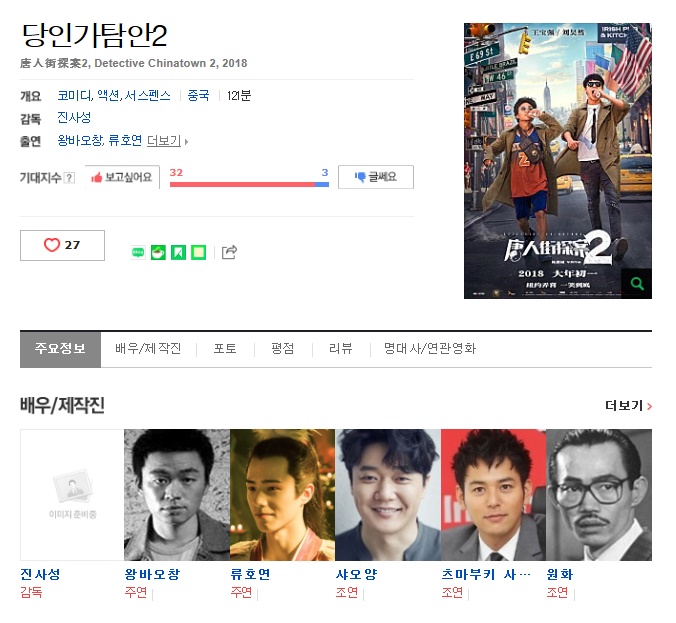Open director 진사성 link in 감독 row
Screen dimensions: 676x623
74,117
